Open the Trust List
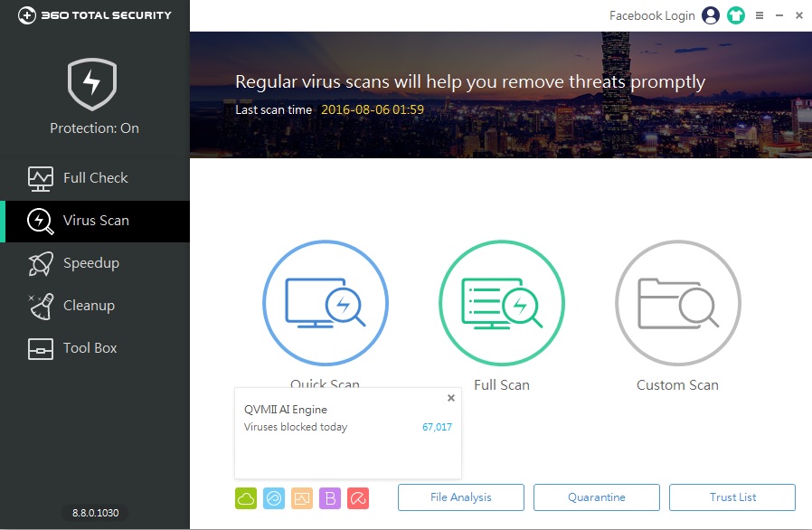Screen dimensions: 812x530 tap(732, 497)
